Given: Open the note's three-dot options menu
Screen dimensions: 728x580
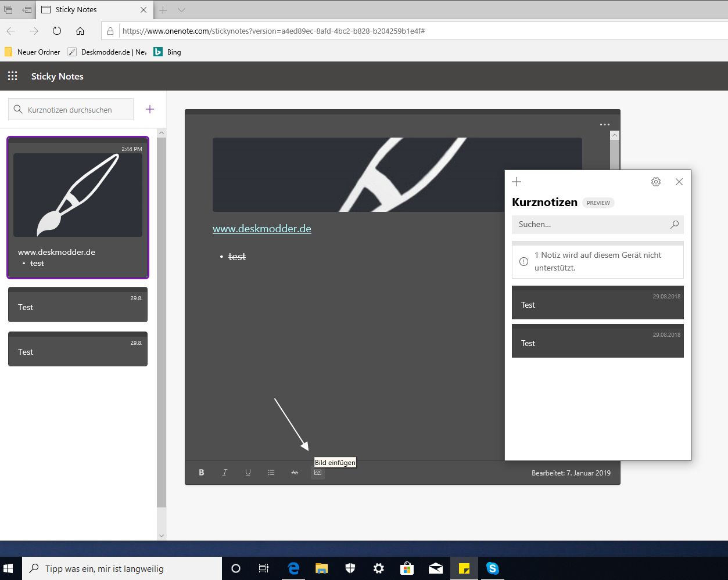Looking at the screenshot, I should pyautogui.click(x=605, y=124).
